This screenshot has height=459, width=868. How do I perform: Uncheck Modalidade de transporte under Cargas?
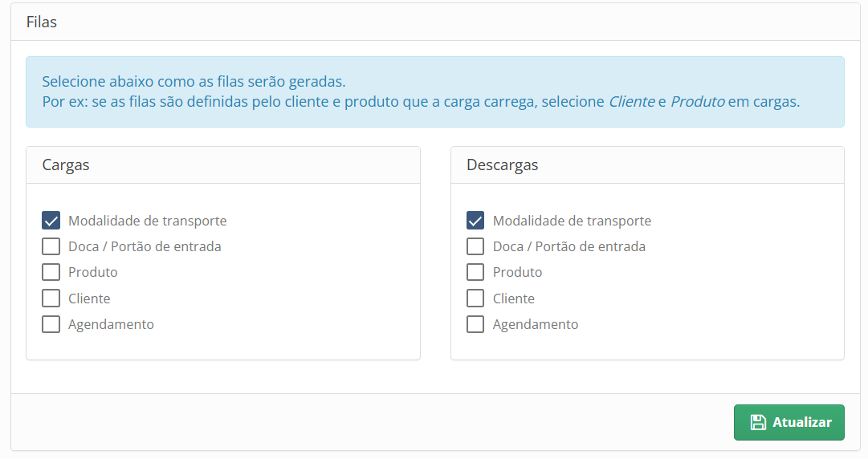pos(51,220)
